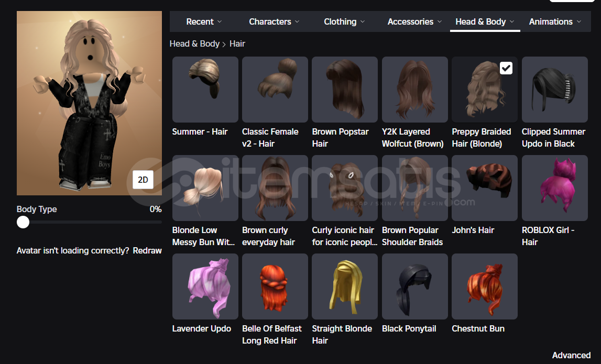Click the Chestnut Bun label
Image resolution: width=601 pixels, height=364 pixels.
(x=478, y=329)
